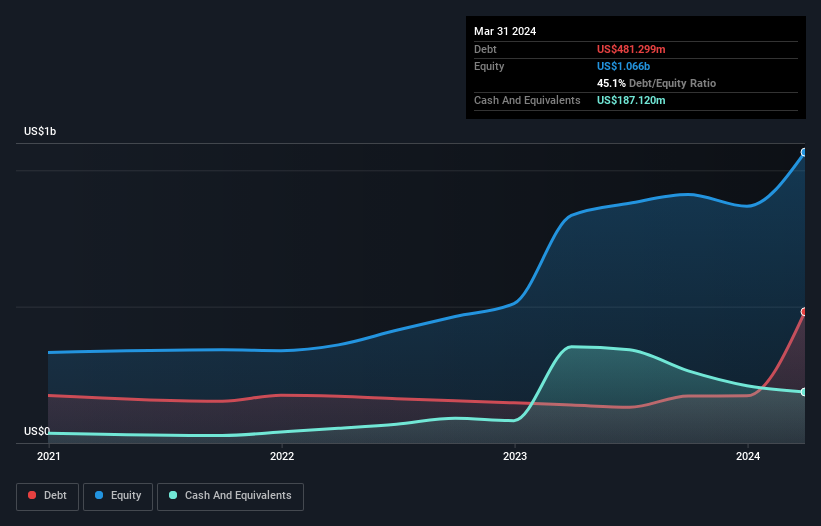Click Cash And Equivalents label in tooltip

pyautogui.click(x=527, y=100)
